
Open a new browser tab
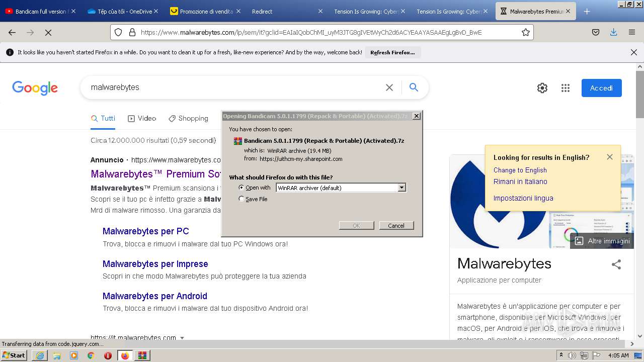coord(587,11)
